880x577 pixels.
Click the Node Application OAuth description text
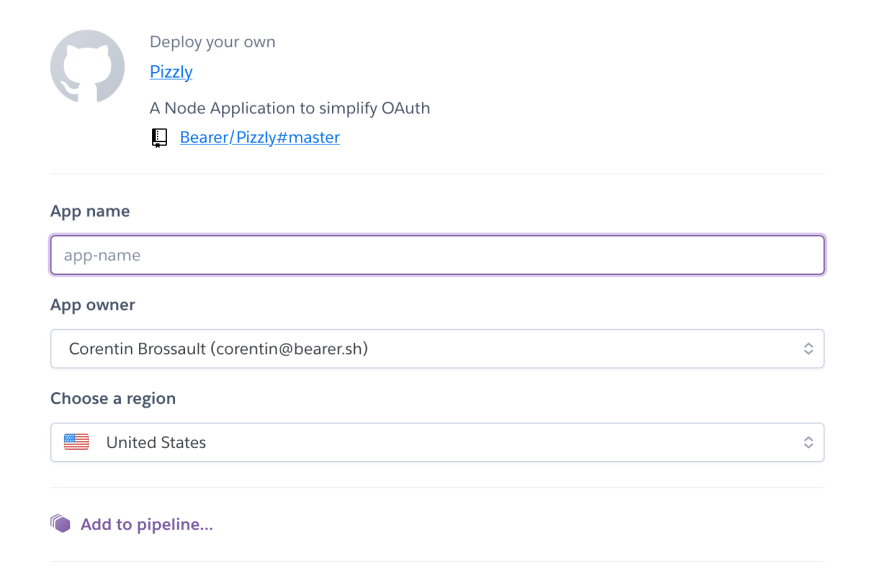click(x=290, y=108)
